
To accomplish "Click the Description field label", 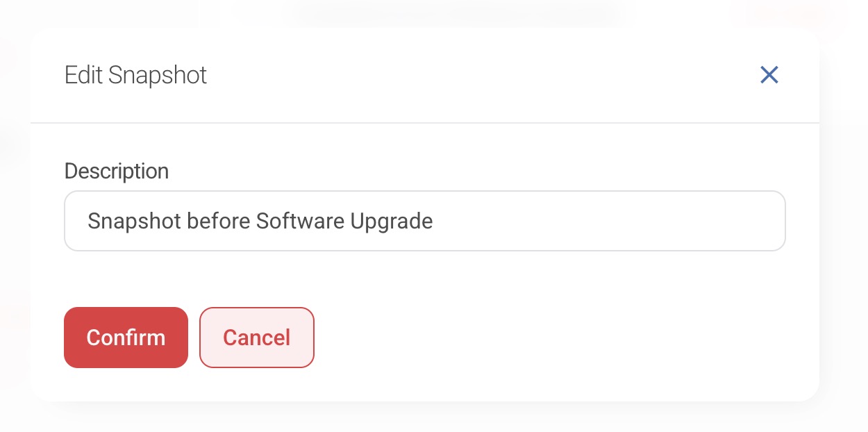I will click(117, 171).
